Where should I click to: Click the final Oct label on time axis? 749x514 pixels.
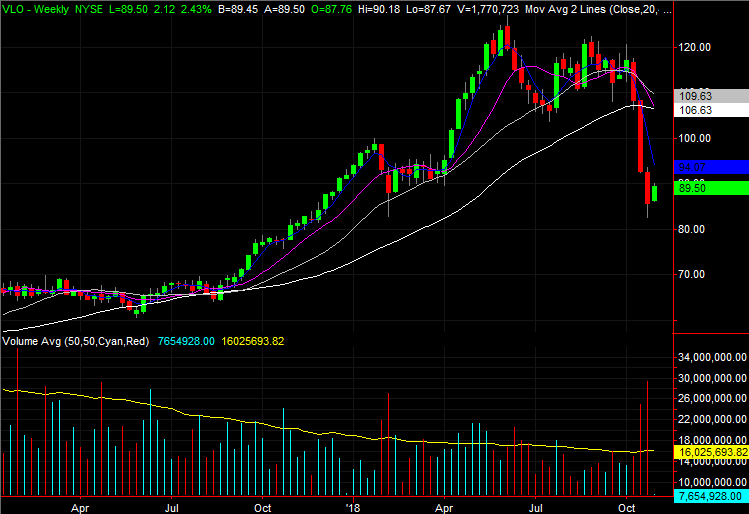627,508
